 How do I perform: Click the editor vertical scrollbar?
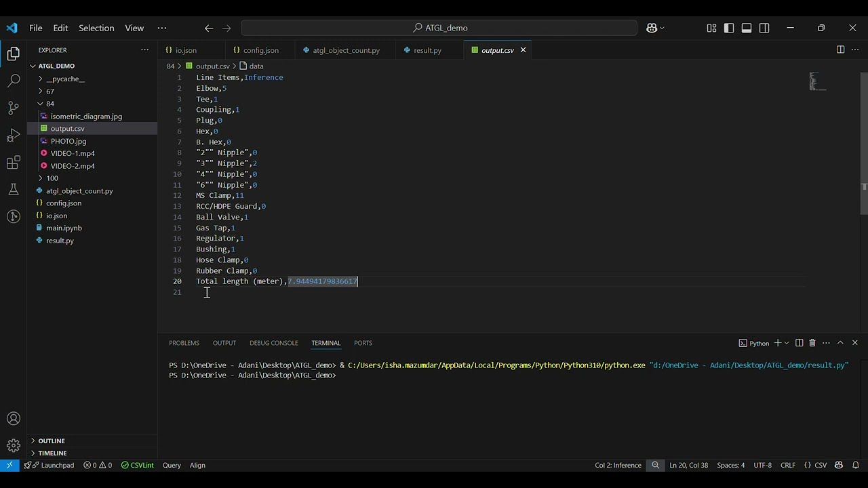coord(864,142)
